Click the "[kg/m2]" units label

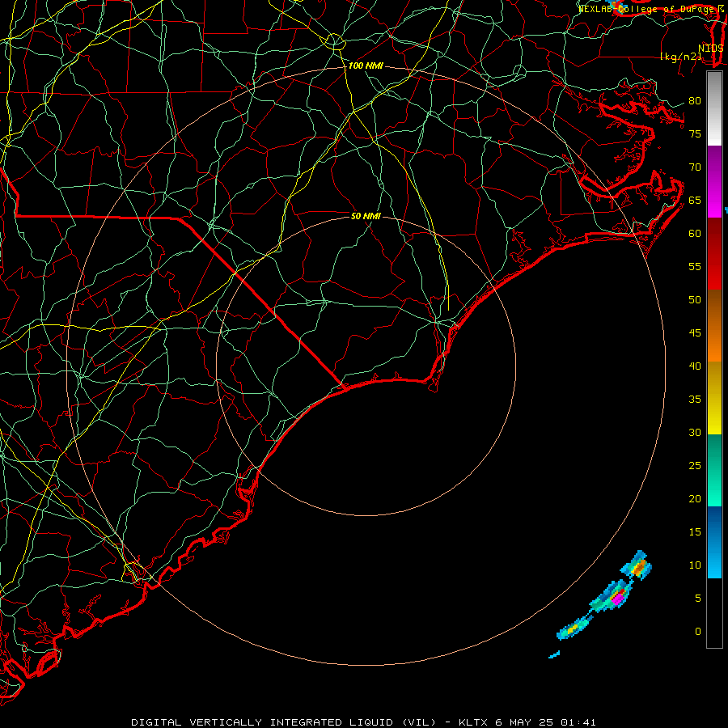[680, 57]
